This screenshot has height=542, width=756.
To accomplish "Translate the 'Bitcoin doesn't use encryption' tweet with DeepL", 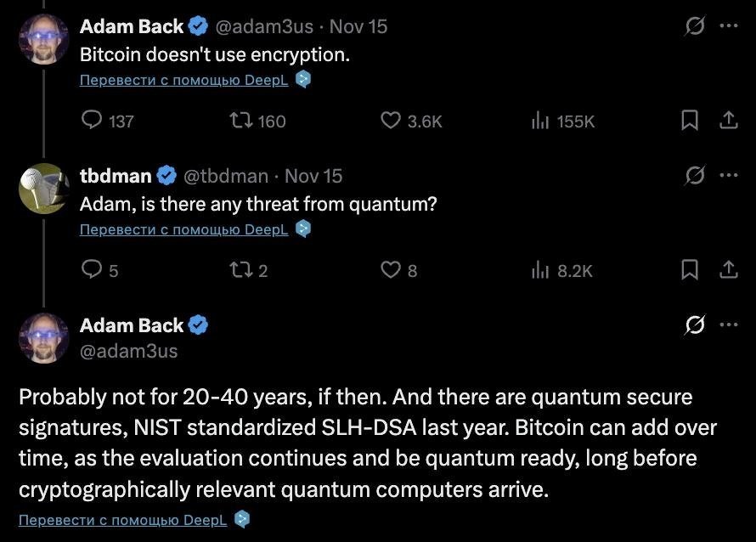I will [183, 80].
